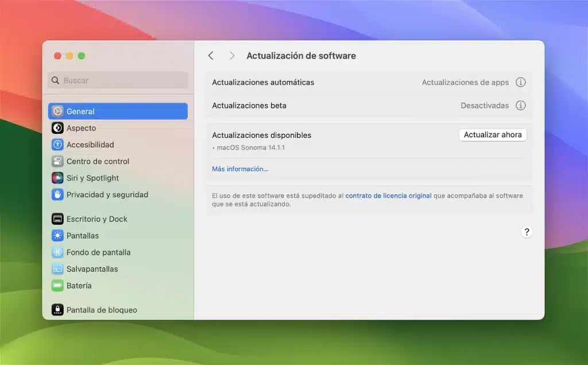This screenshot has width=588, height=365.
Task: Click the Actualizaciones automáticas label
Action: tap(263, 82)
